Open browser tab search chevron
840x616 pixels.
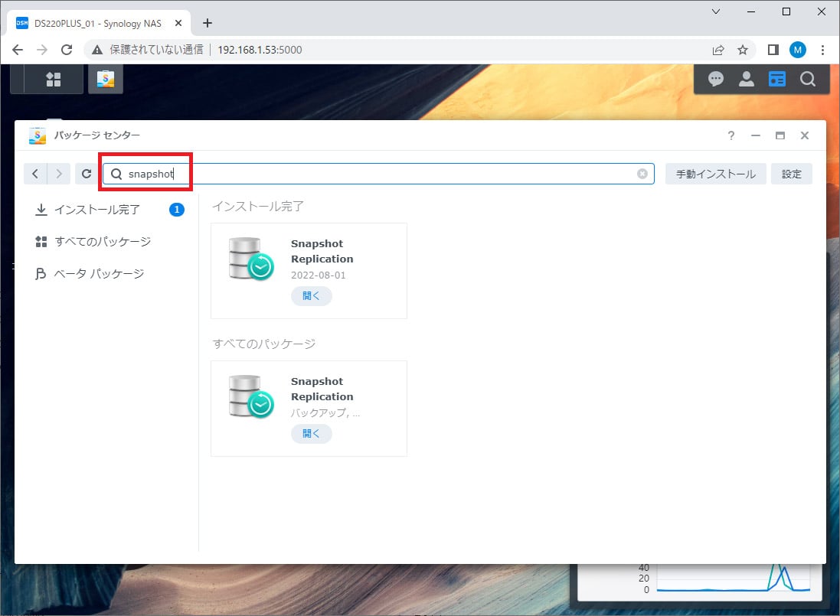(716, 11)
